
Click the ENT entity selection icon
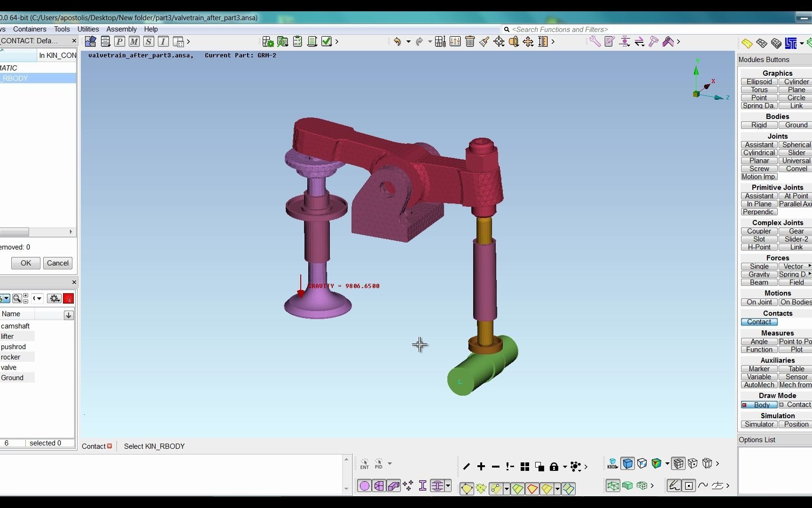tap(365, 464)
